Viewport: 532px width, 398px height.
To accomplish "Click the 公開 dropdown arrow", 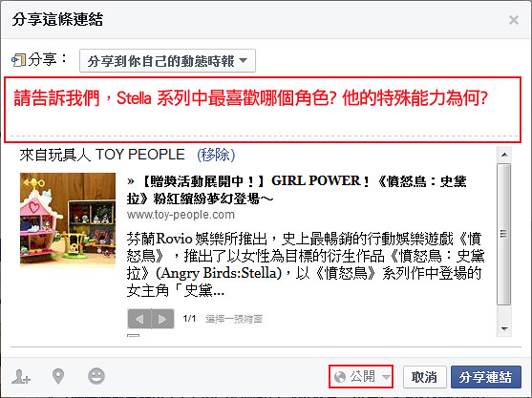I will [386, 377].
